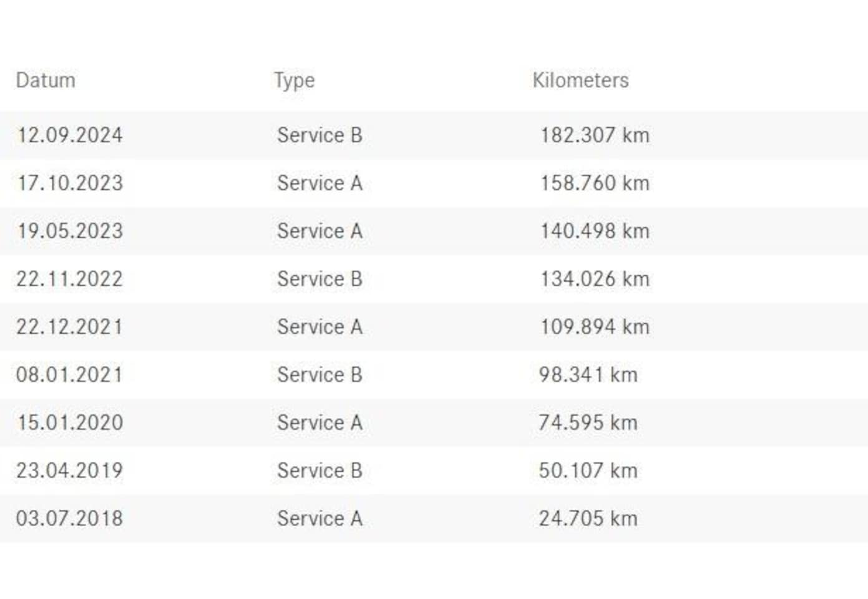The width and height of the screenshot is (868, 599).
Task: Select the 08.01.2021 date entry
Action: 69,375
